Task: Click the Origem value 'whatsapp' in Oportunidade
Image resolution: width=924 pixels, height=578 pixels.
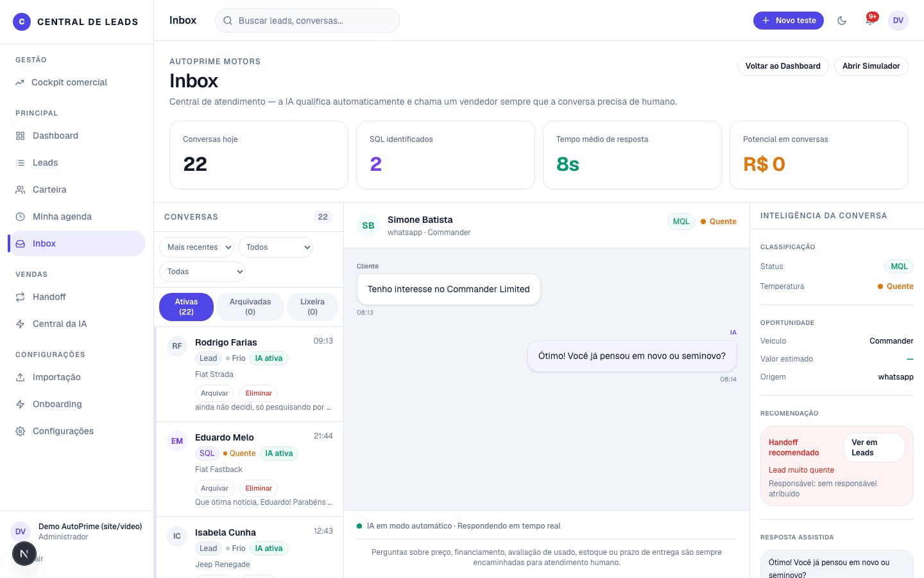Action: click(x=896, y=377)
